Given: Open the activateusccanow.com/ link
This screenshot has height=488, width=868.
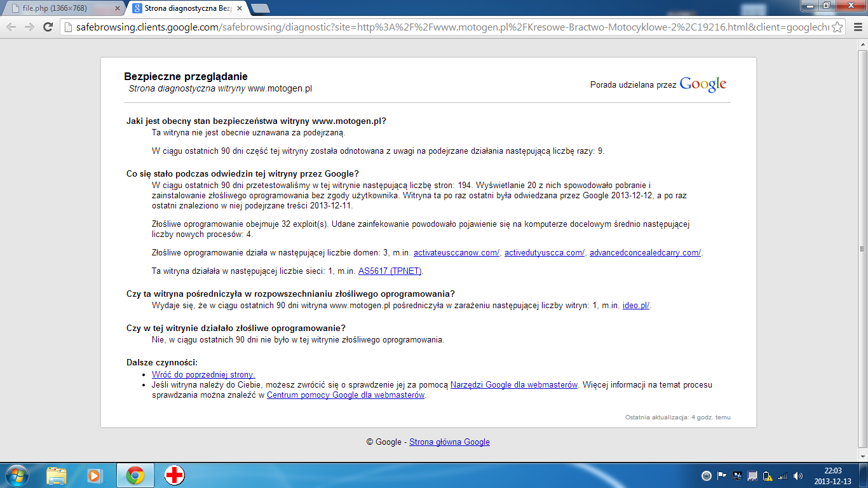Looking at the screenshot, I should [x=456, y=253].
